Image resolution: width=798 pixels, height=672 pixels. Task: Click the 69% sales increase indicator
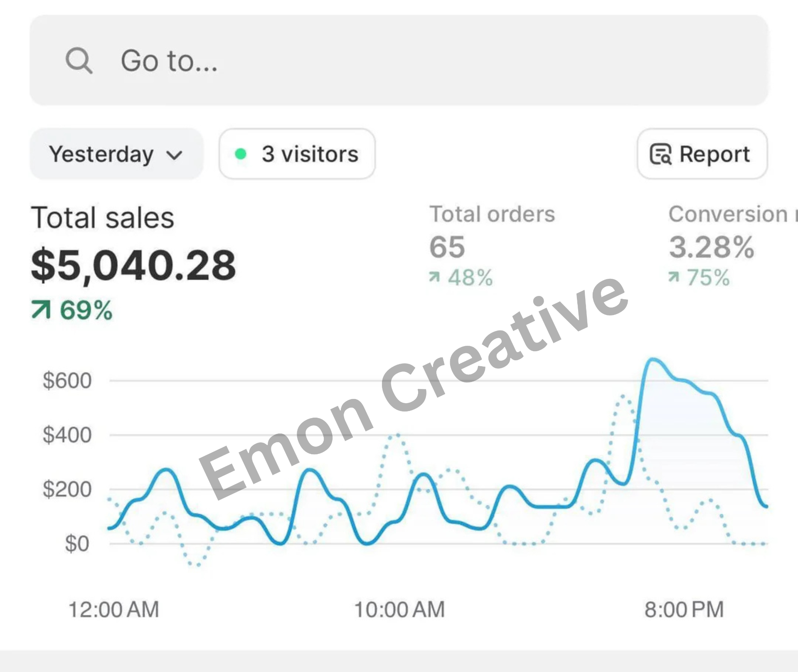(x=72, y=310)
